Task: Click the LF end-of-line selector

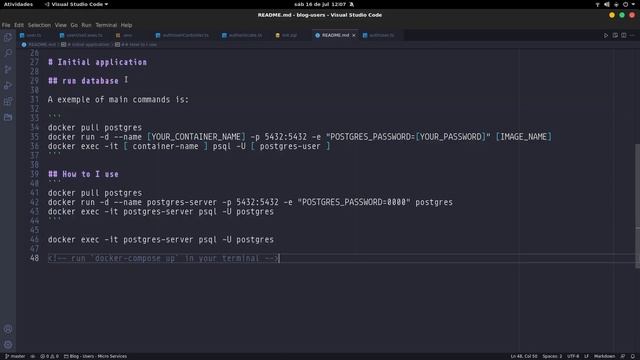Action: click(586, 356)
